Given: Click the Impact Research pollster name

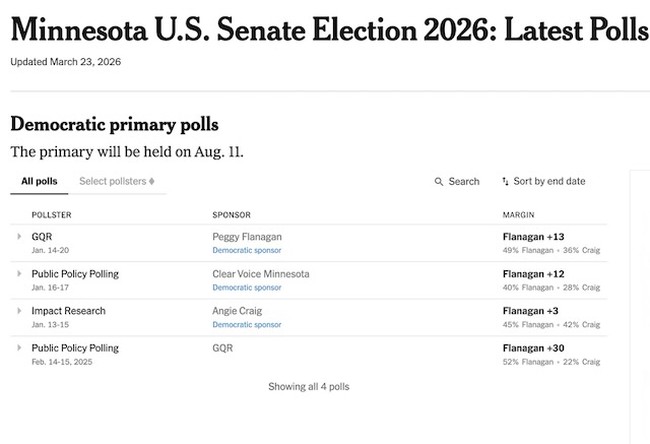Looking at the screenshot, I should (68, 311).
